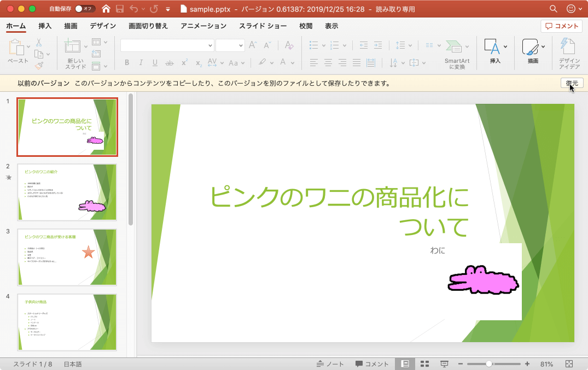The width and height of the screenshot is (588, 370).
Task: Expand the Change Case Aa dropdown
Action: pyautogui.click(x=243, y=63)
